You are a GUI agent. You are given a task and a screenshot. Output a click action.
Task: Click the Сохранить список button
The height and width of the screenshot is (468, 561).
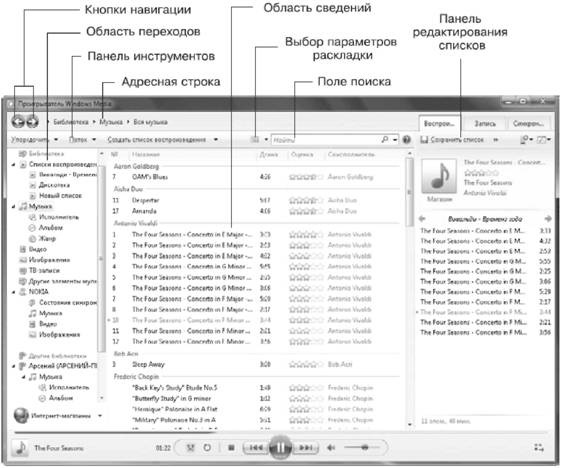tap(452, 140)
